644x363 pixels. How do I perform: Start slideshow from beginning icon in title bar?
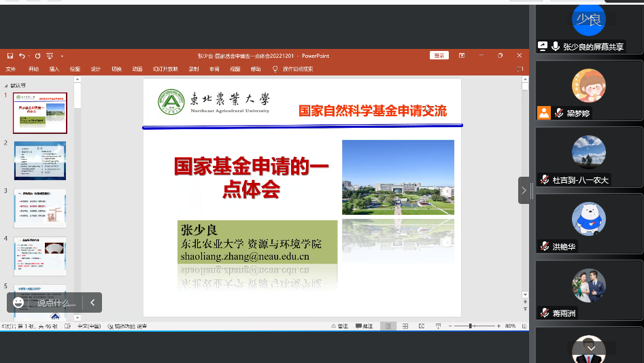click(x=50, y=56)
